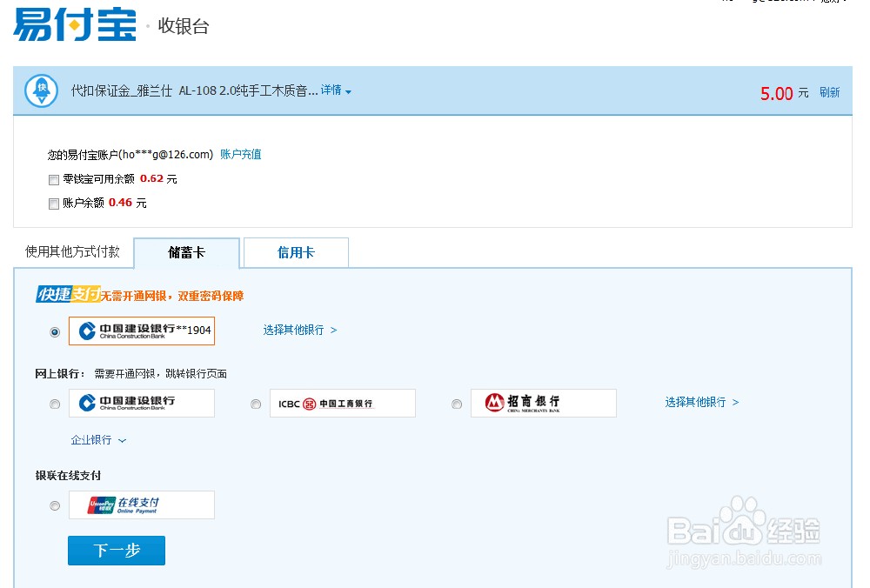Click the 使用其他方式付款 label

[72, 252]
